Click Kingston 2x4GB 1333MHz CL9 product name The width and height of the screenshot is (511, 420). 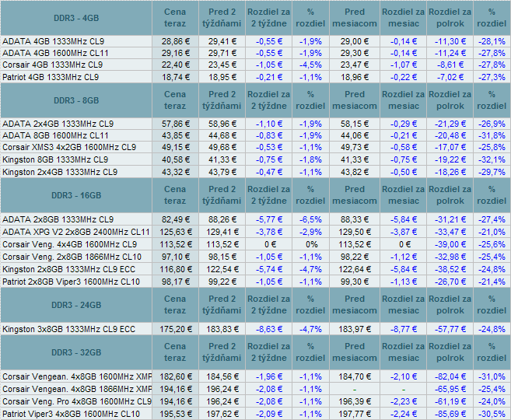(60, 172)
